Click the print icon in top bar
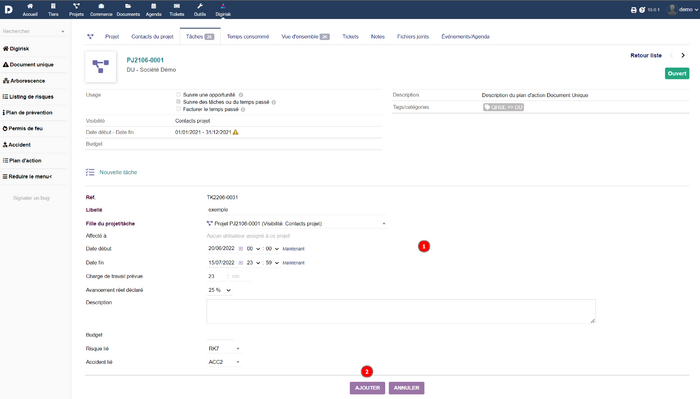The width and height of the screenshot is (700, 399). coord(633,10)
